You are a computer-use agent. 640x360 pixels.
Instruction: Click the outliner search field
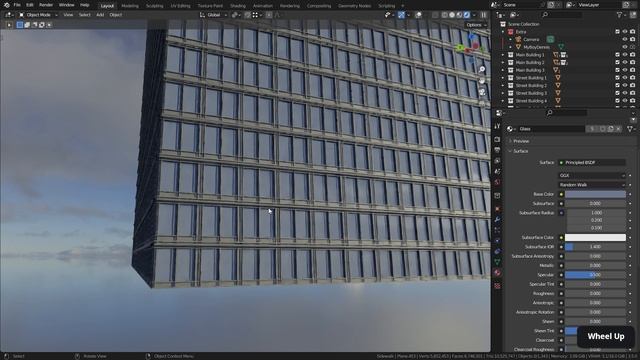click(562, 15)
